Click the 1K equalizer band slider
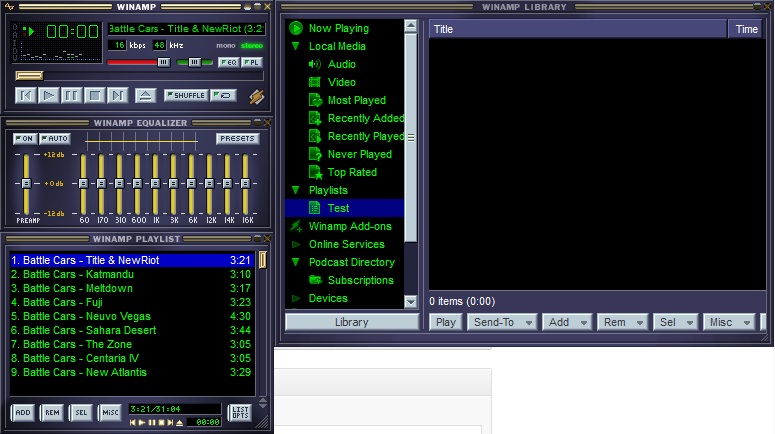This screenshot has width=775, height=434. pyautogui.click(x=155, y=183)
